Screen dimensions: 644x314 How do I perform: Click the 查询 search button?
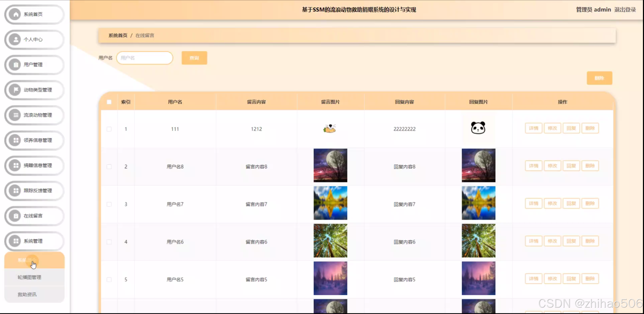[194, 58]
